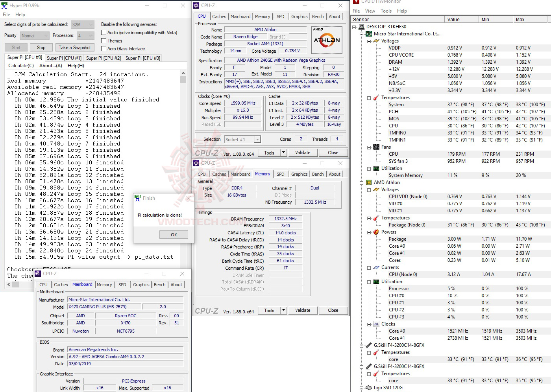
Task: Click the Currents icon under AMD Athlon
Action: [x=376, y=267]
